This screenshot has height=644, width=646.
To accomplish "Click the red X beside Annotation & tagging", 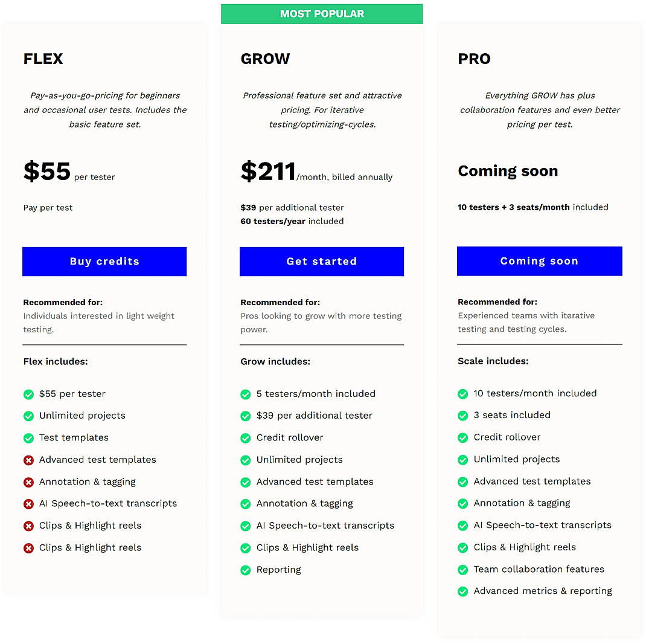I will 28,481.
